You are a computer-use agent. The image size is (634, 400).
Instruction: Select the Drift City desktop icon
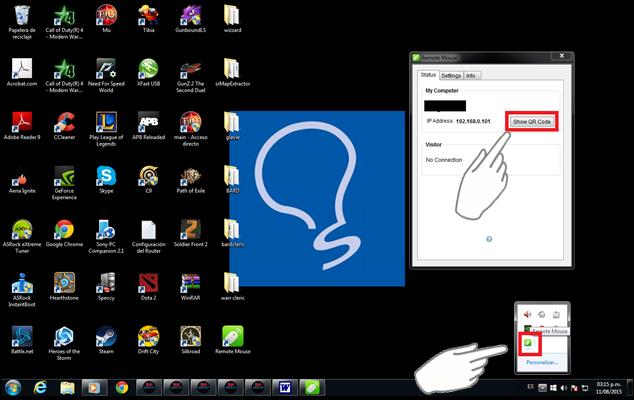coord(148,340)
